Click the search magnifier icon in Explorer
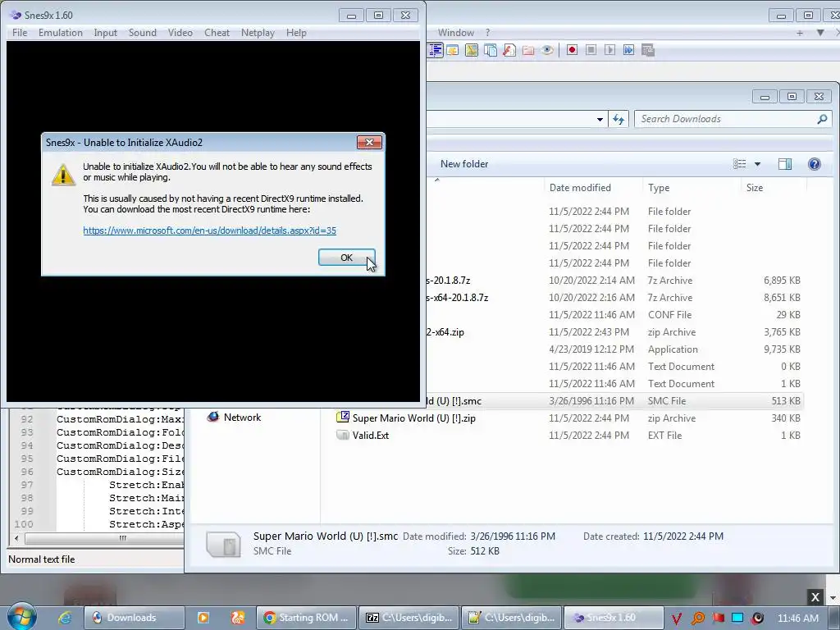 click(822, 119)
